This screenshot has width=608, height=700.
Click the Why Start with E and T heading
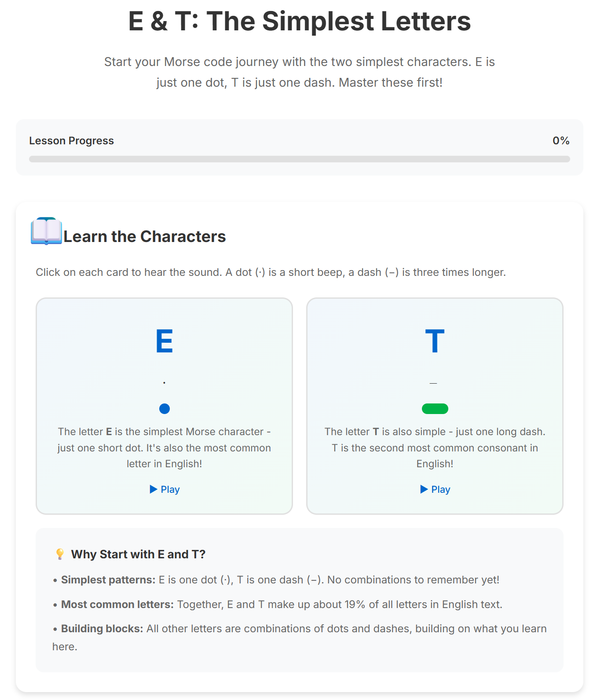[138, 553]
